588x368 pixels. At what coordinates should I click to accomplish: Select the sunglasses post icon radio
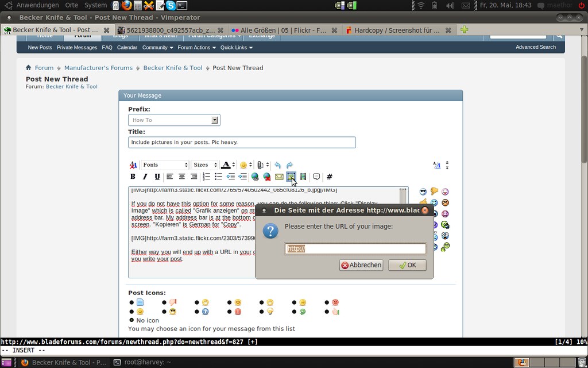[x=164, y=312]
